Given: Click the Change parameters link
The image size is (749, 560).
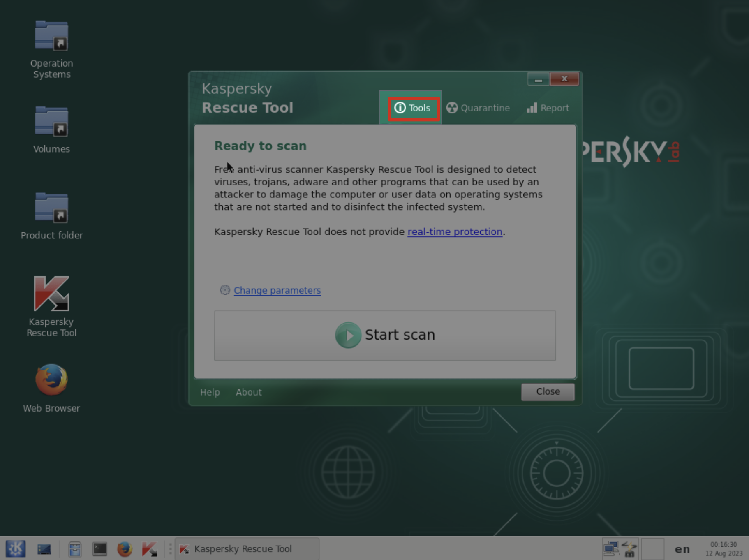Looking at the screenshot, I should click(277, 290).
